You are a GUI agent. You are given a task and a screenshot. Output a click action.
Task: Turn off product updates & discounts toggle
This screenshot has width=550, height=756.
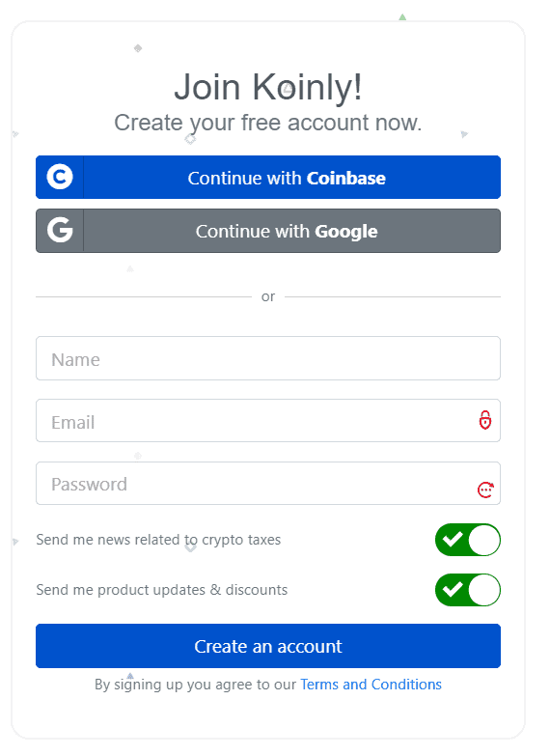468,590
